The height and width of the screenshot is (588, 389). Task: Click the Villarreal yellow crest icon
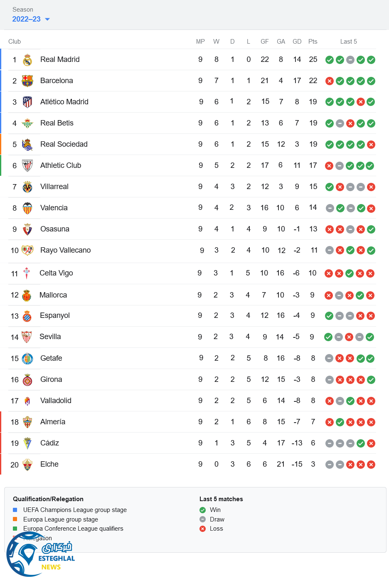27,187
